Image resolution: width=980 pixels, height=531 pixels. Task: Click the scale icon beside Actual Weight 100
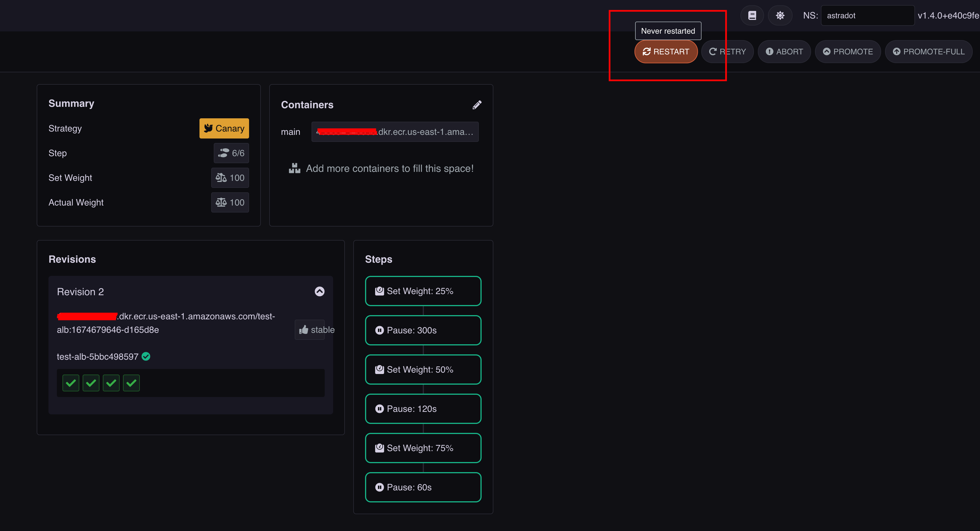[x=222, y=202]
